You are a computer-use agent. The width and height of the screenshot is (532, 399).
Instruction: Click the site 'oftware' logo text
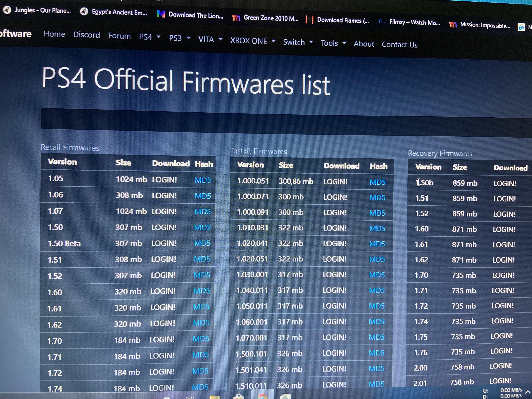(16, 34)
